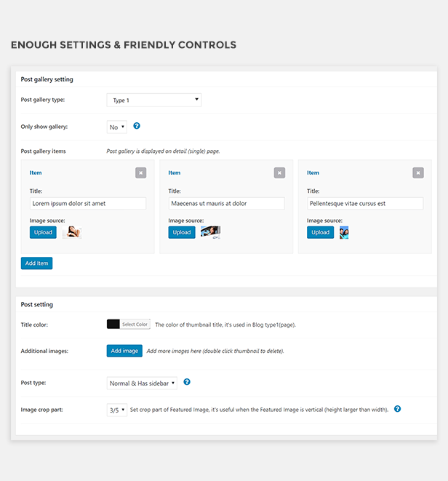Select the woman thumbnail in first item
Viewport: 448px width, 481px height.
click(x=72, y=232)
